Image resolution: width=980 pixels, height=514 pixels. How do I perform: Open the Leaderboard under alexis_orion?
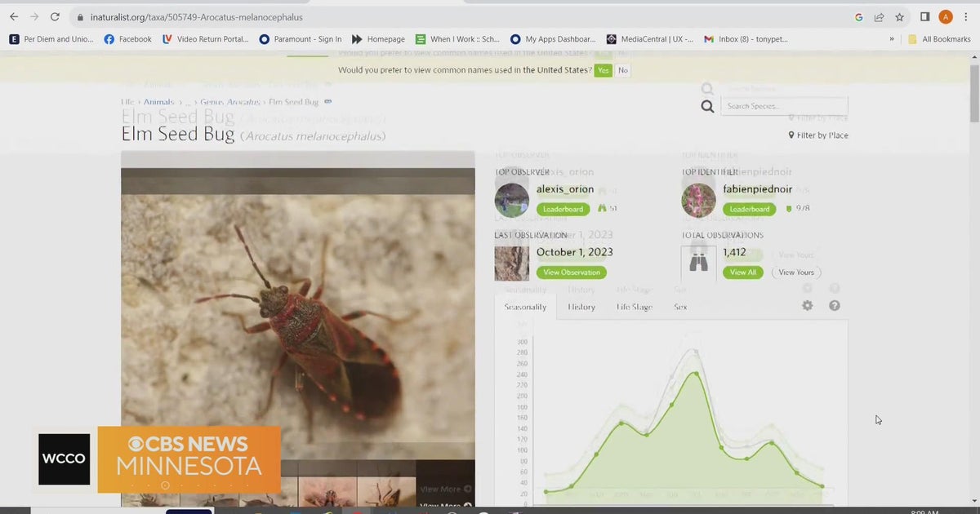tap(563, 208)
